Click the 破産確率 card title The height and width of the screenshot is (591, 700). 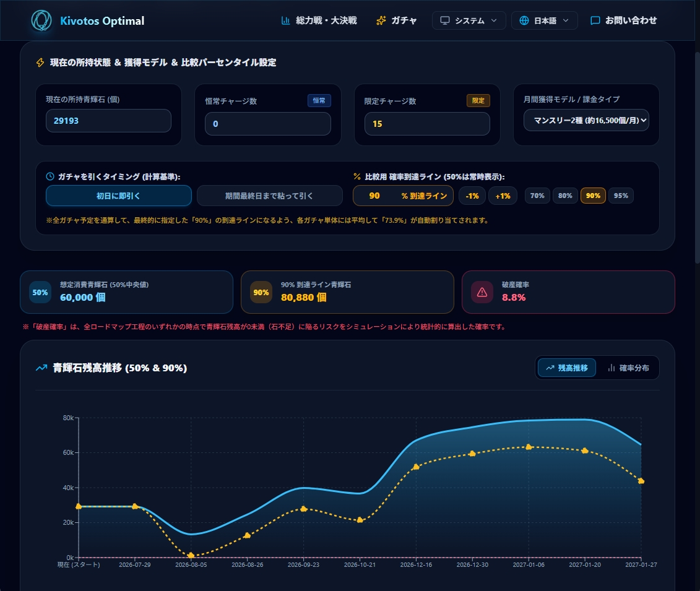coord(515,284)
